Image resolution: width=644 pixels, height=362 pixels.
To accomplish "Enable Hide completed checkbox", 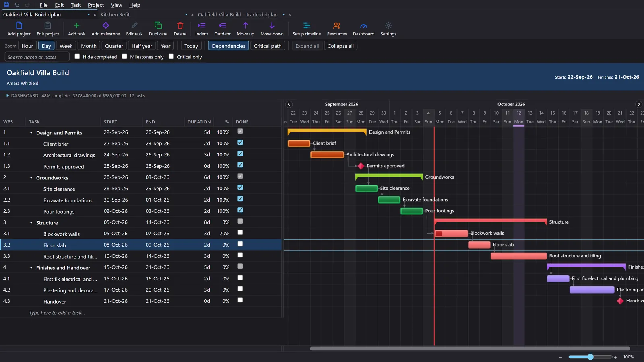I will [x=77, y=57].
